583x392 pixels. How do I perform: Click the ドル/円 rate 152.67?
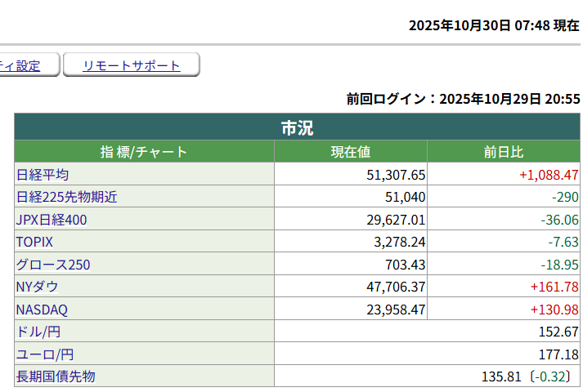(560, 332)
